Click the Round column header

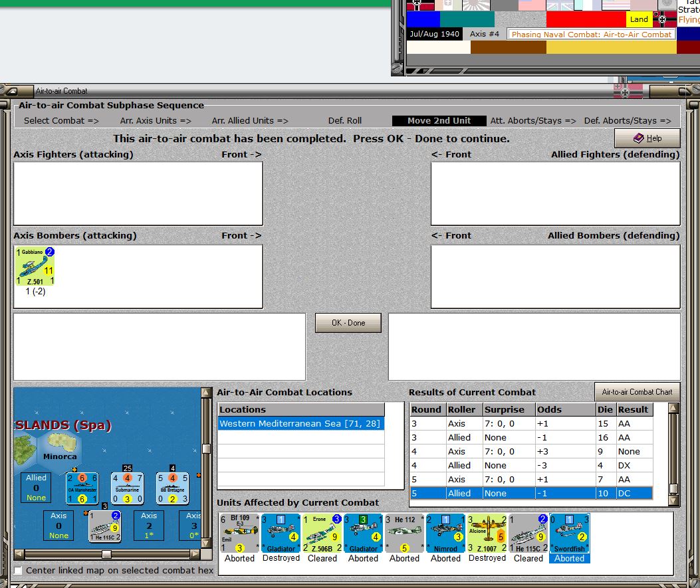(427, 409)
